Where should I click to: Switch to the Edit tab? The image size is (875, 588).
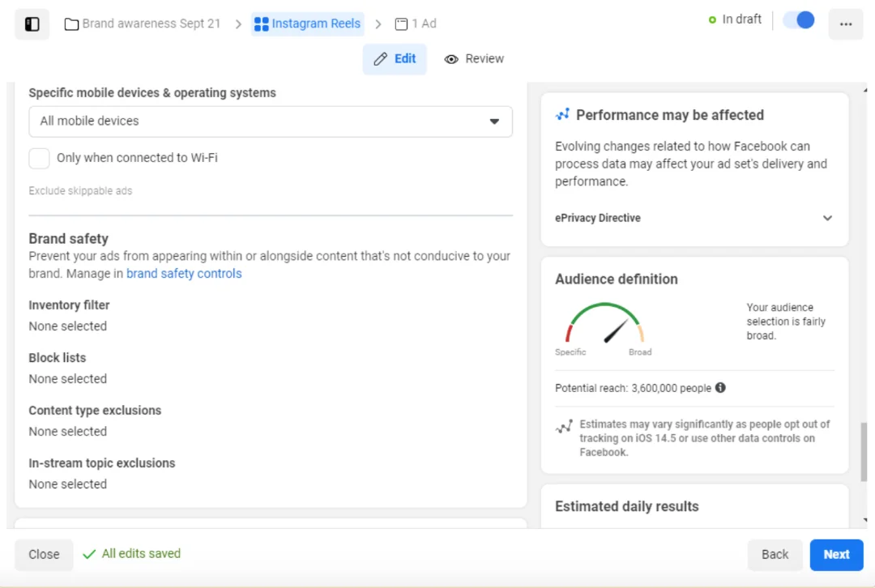coord(395,59)
